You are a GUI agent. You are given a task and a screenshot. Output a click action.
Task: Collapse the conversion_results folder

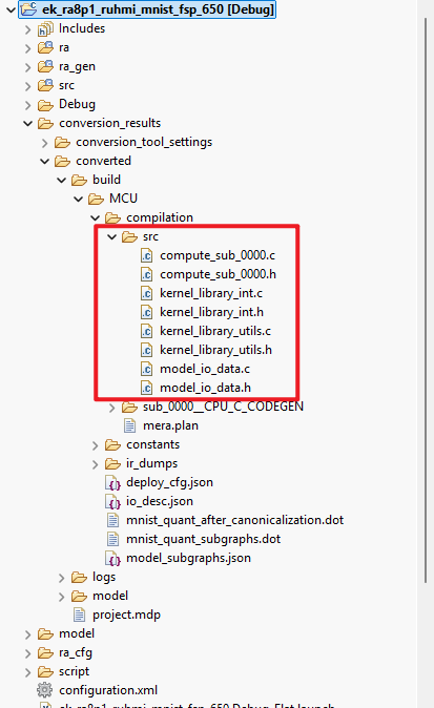(28, 123)
